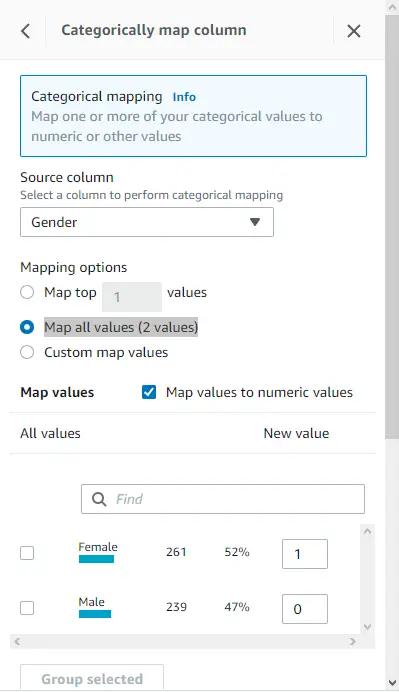Viewport: 399px width, 692px height.
Task: Select the Map top values radio button
Action: (27, 292)
